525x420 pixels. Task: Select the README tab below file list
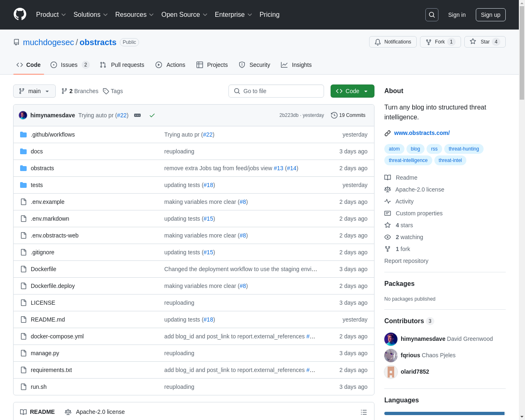(37, 412)
